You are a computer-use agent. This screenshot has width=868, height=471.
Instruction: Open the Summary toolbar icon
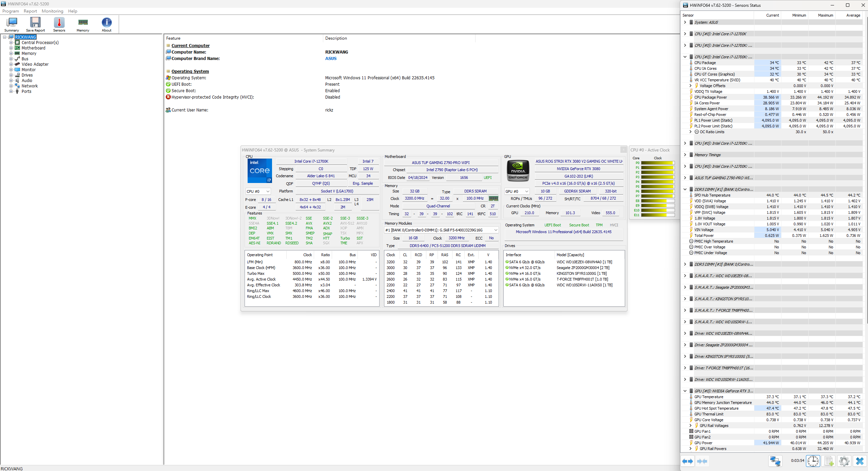(12, 24)
